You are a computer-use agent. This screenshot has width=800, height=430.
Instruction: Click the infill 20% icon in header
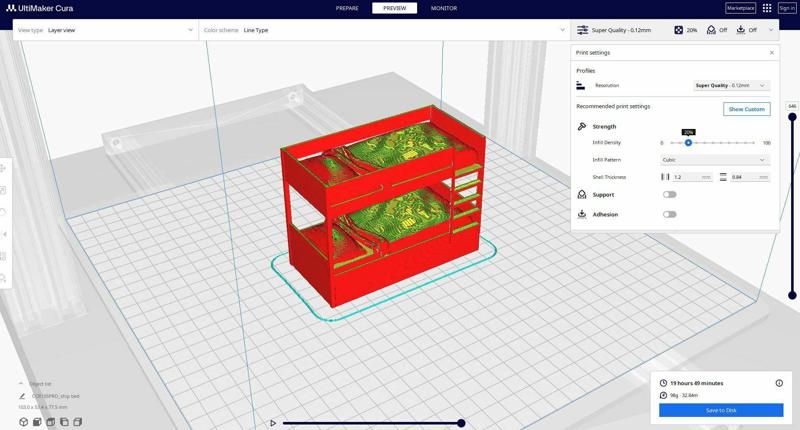click(679, 30)
